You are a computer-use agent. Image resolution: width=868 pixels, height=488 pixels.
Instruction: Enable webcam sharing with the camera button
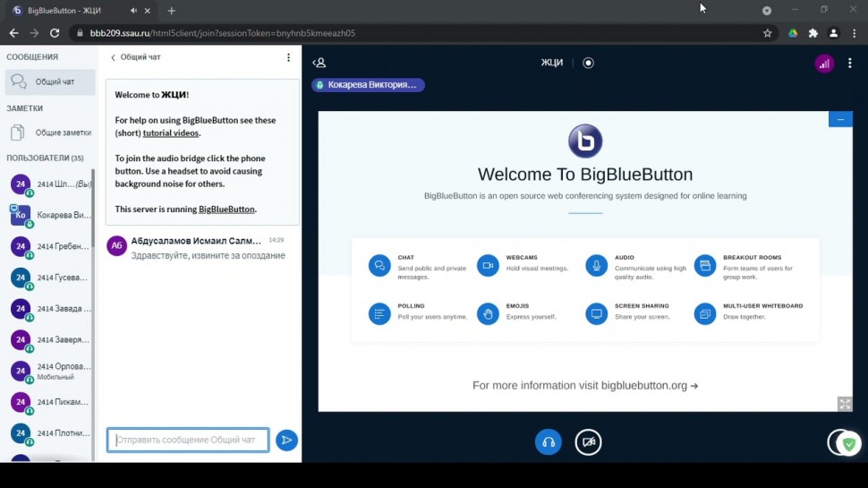point(588,441)
